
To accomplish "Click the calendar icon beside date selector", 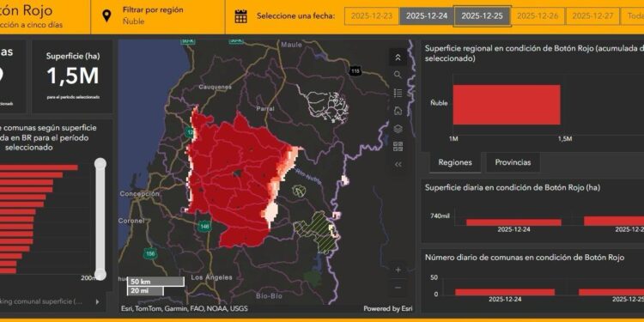I will [240, 16].
